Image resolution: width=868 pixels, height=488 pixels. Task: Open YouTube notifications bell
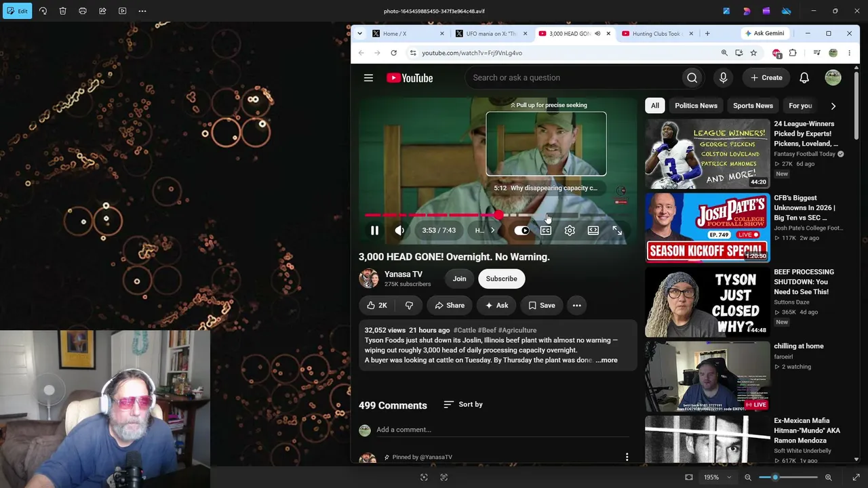pos(804,78)
